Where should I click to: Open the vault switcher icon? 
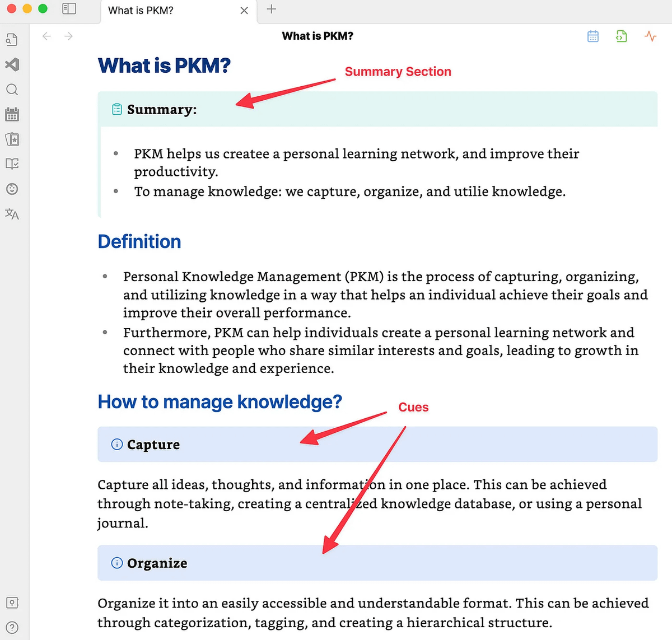point(12,602)
